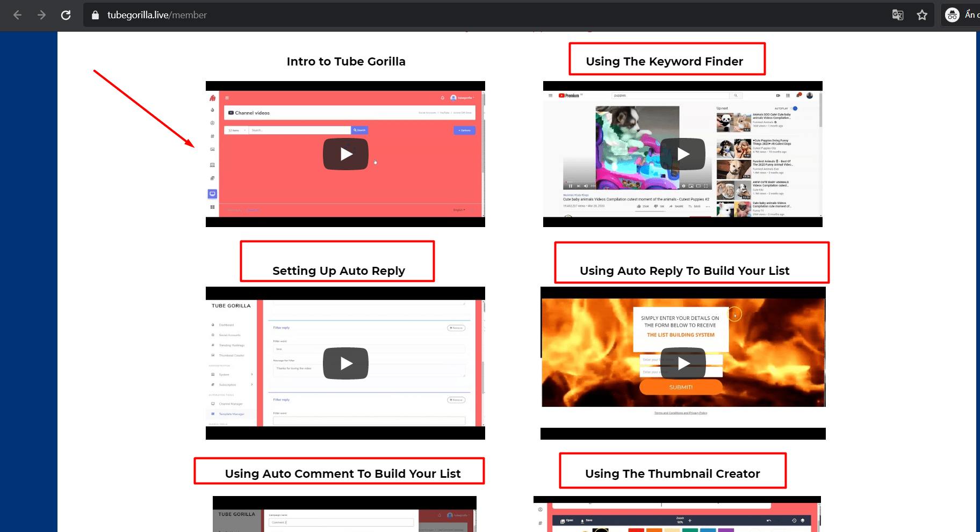This screenshot has width=980, height=532.
Task: Open the translate page icon
Action: [x=898, y=15]
